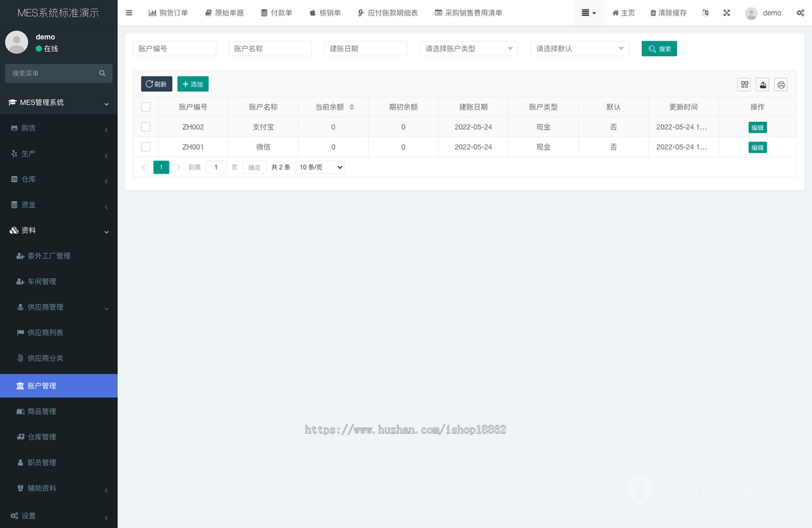This screenshot has width=812, height=528.
Task: Click the clear cache (清除缓存) icon
Action: coord(667,12)
